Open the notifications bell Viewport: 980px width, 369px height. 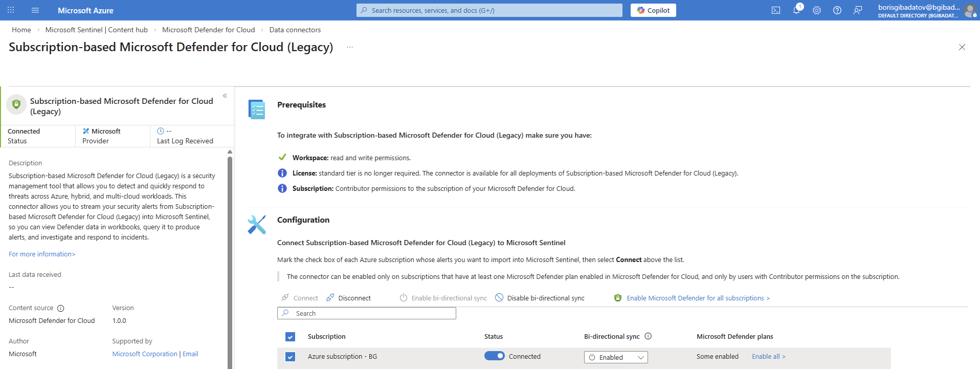point(796,10)
